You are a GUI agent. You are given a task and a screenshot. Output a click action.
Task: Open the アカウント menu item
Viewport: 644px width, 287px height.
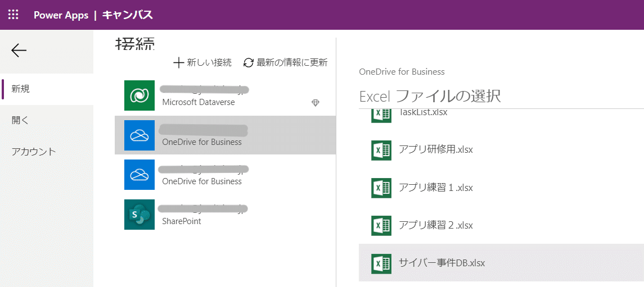coord(47,152)
